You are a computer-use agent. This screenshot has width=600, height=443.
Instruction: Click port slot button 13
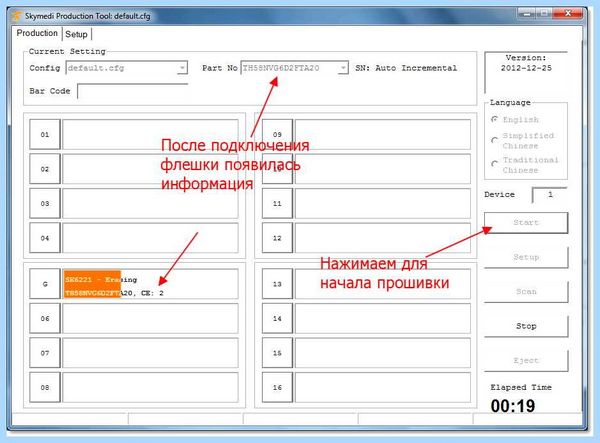(x=277, y=284)
